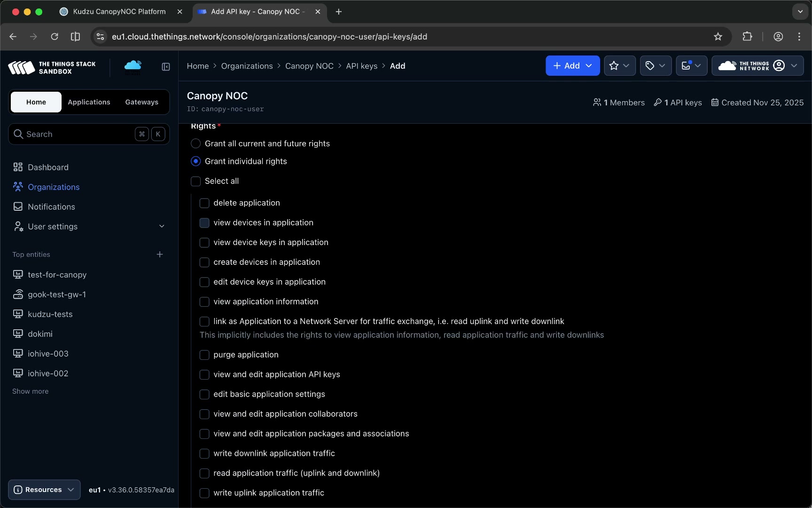Image resolution: width=812 pixels, height=508 pixels.
Task: Go to Organizations breadcrumb
Action: (247, 66)
